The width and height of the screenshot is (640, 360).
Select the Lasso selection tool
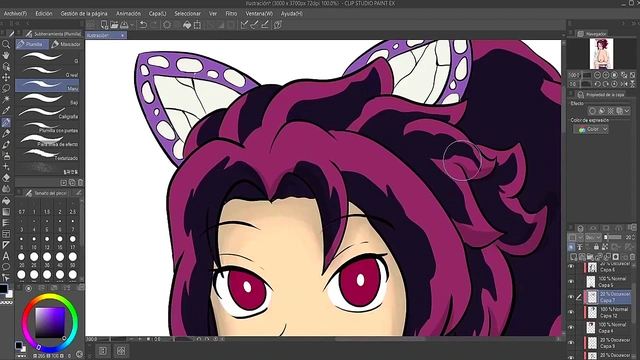coord(6,88)
